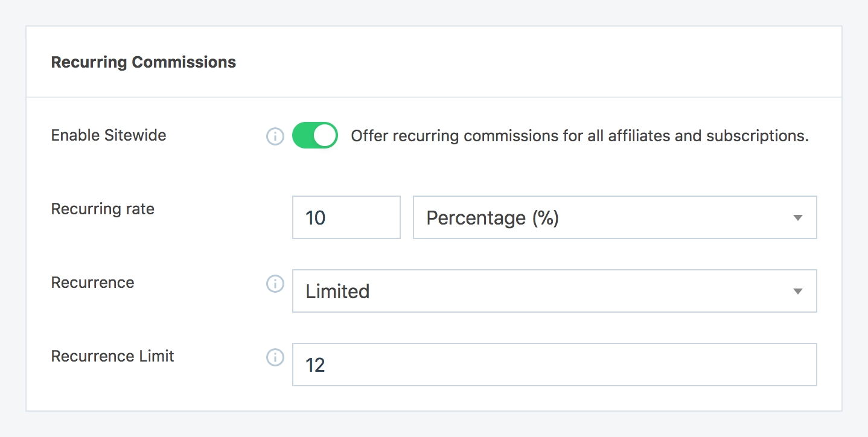Click the 'Limited' text in Recurrence selector
Viewport: 868px width, 437px height.
tap(337, 292)
